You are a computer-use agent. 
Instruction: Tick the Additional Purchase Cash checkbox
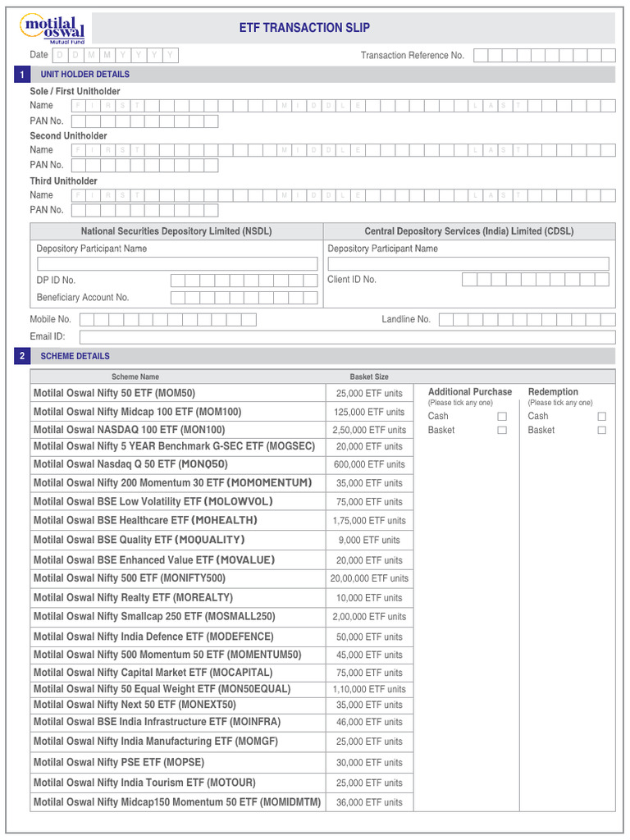pos(502,416)
